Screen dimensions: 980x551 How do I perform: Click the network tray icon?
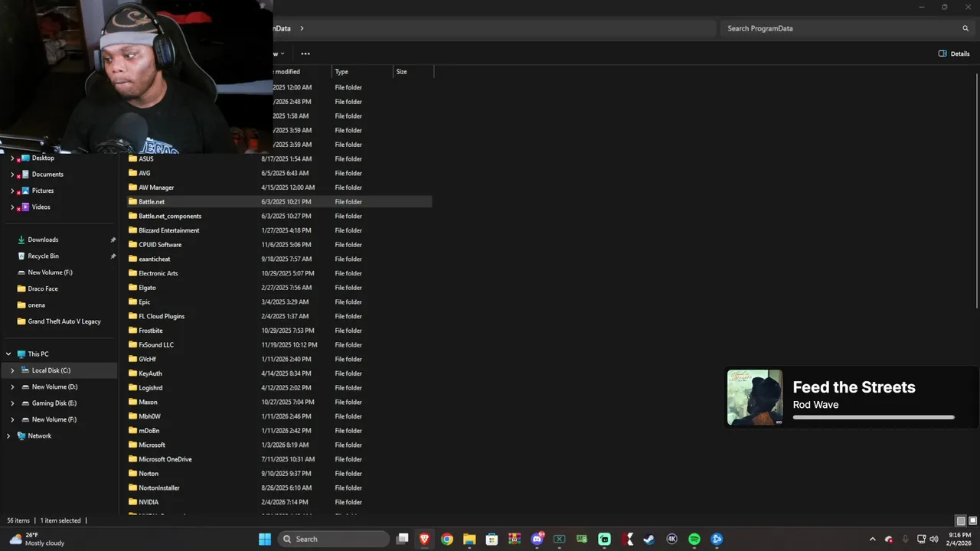click(921, 539)
